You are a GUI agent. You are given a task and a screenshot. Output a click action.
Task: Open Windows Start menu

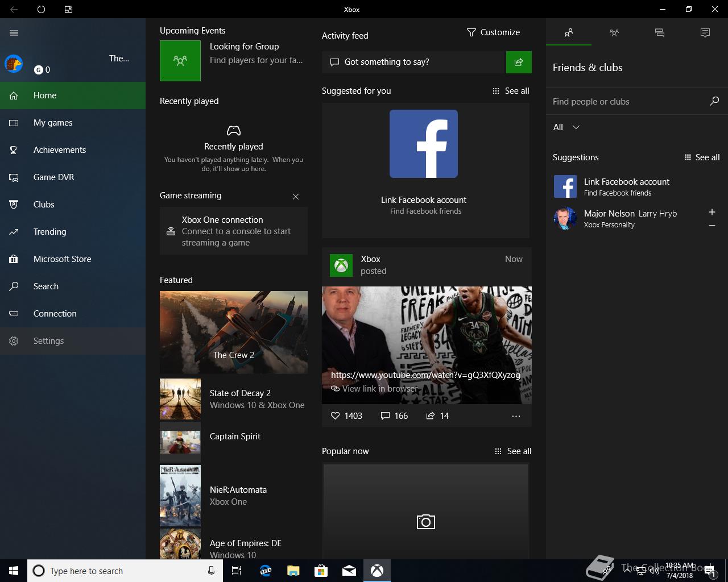[14, 571]
